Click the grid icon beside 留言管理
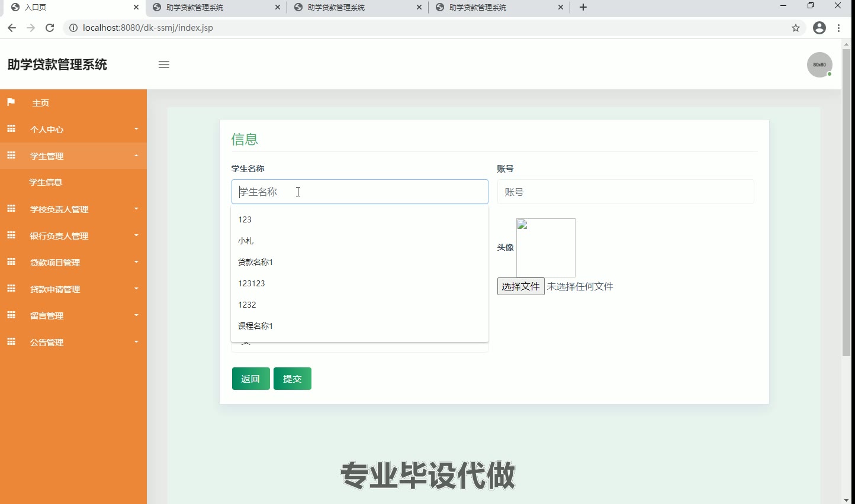Image resolution: width=855 pixels, height=504 pixels. point(11,315)
